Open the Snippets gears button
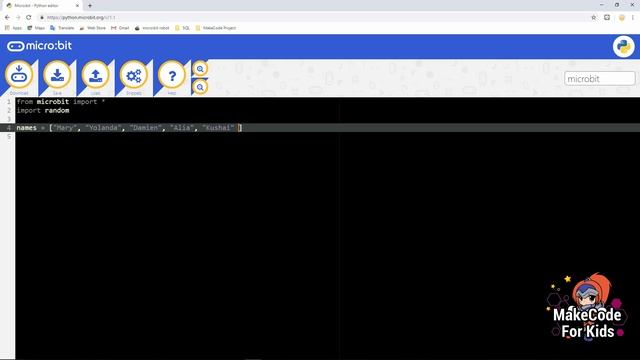The image size is (640, 360). (133, 75)
